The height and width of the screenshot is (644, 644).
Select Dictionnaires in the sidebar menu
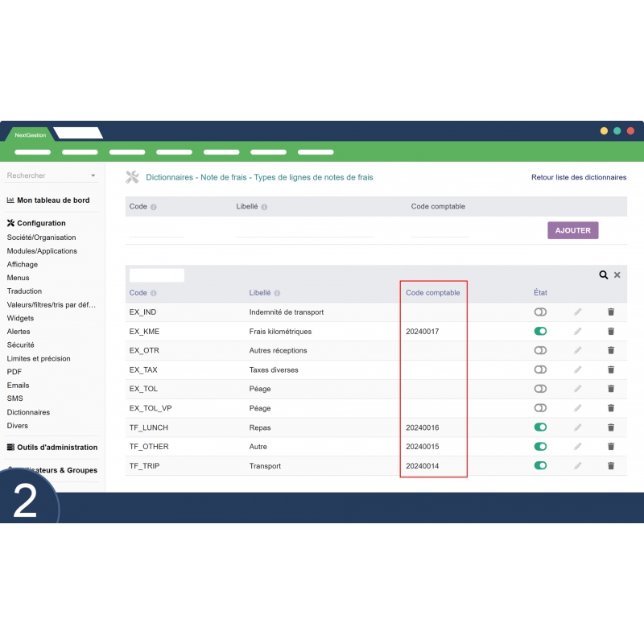click(x=28, y=412)
